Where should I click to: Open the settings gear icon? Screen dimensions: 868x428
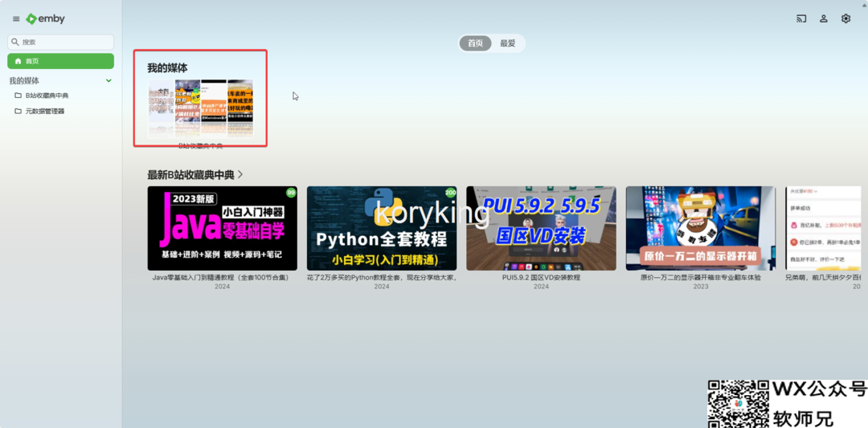tap(845, 18)
